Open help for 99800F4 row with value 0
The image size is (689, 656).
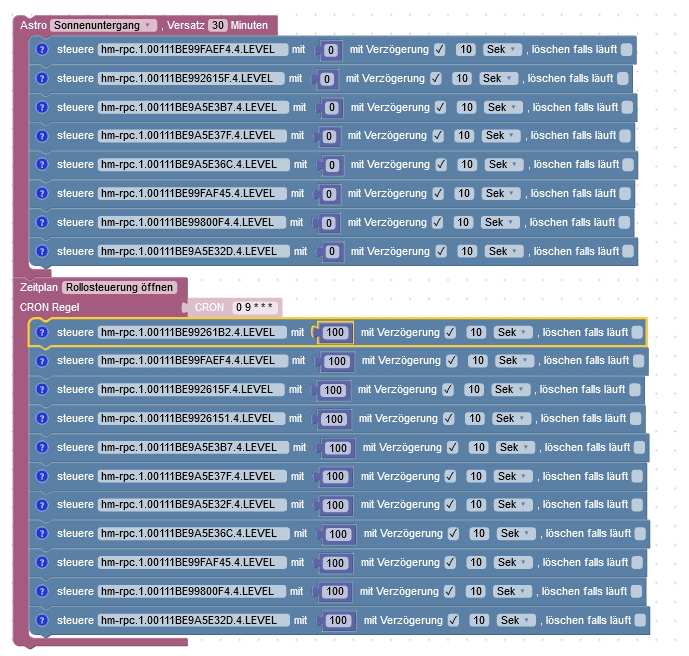[42, 222]
